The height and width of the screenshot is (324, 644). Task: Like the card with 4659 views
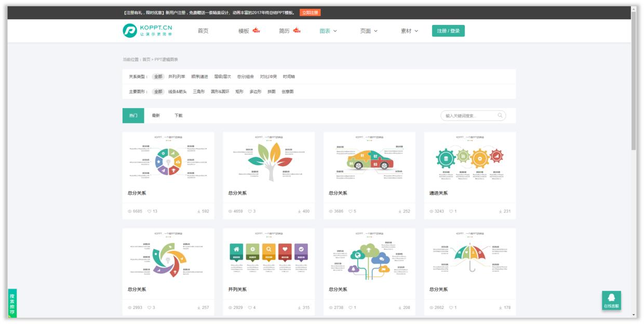tap(250, 211)
